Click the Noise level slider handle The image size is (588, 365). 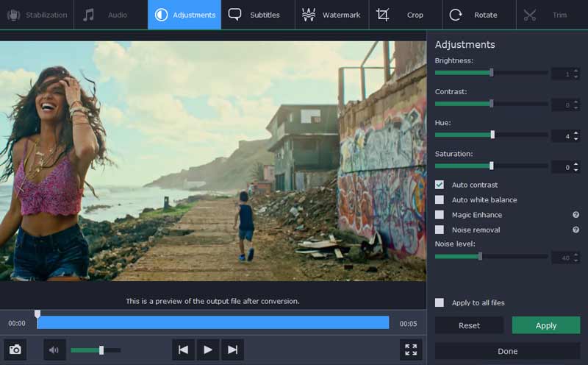480,257
